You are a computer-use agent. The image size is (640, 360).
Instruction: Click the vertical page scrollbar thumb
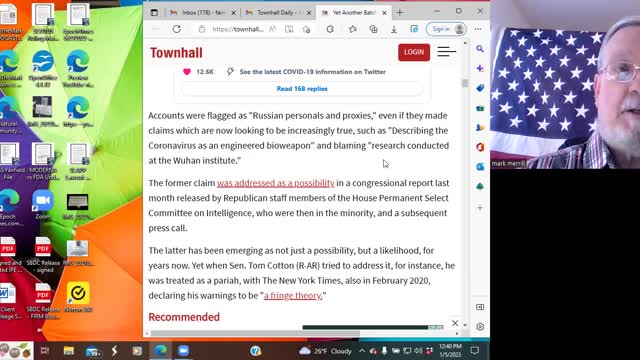tap(465, 83)
